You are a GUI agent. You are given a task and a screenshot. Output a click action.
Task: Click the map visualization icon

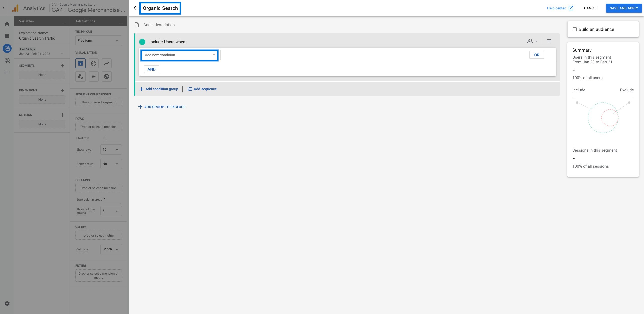pyautogui.click(x=106, y=76)
